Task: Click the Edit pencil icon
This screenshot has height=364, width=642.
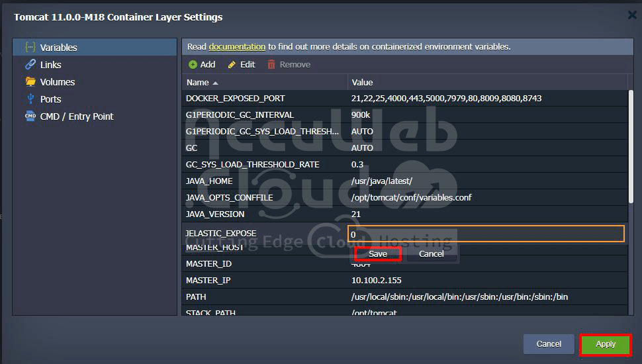Action: coord(232,65)
